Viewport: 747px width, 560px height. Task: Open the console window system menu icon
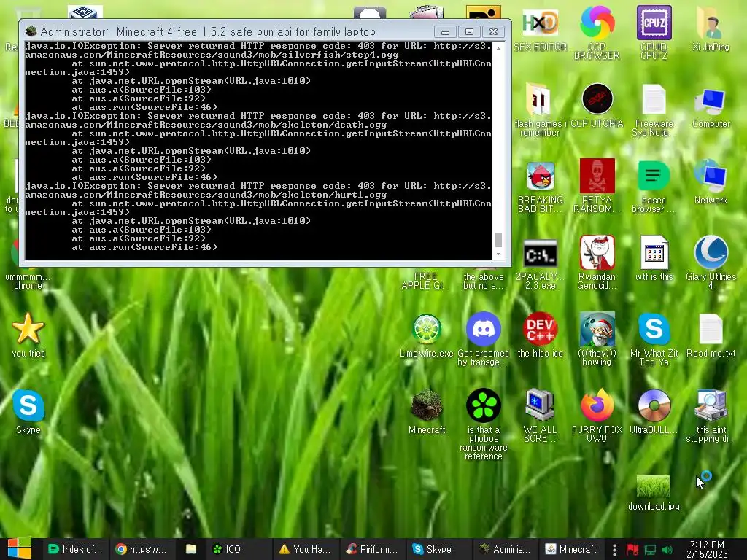(31, 31)
